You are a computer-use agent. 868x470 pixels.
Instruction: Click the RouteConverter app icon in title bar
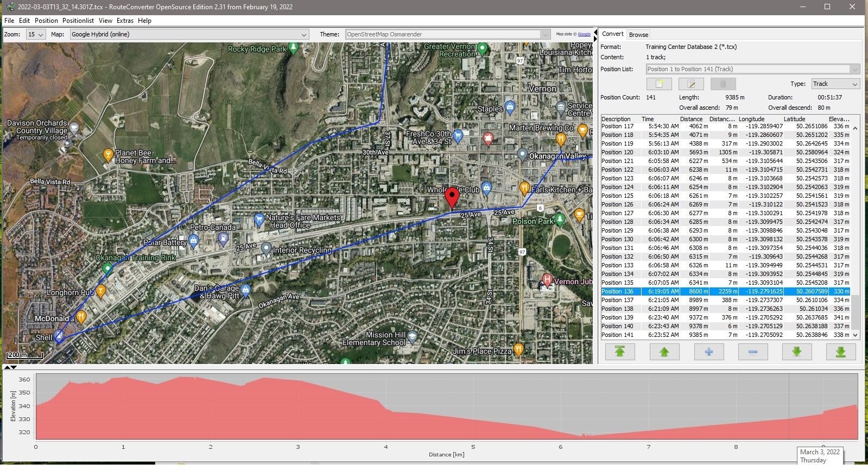tap(10, 7)
